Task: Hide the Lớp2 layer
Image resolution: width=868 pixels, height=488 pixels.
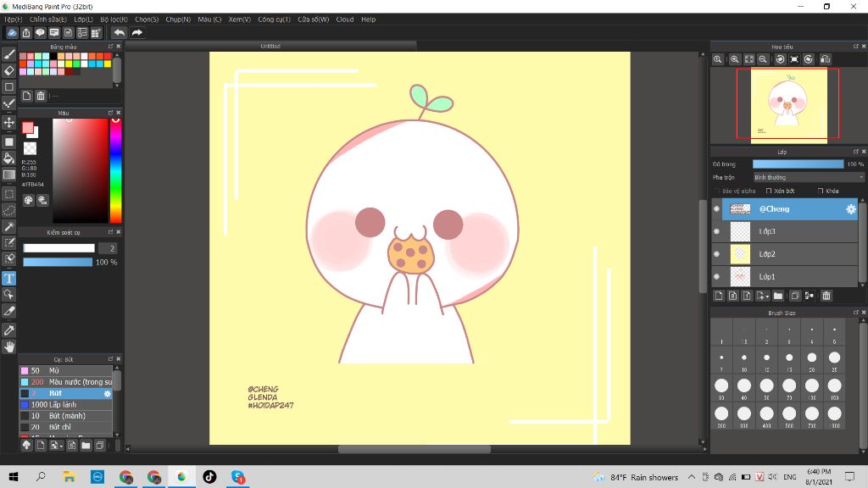Action: tap(716, 254)
